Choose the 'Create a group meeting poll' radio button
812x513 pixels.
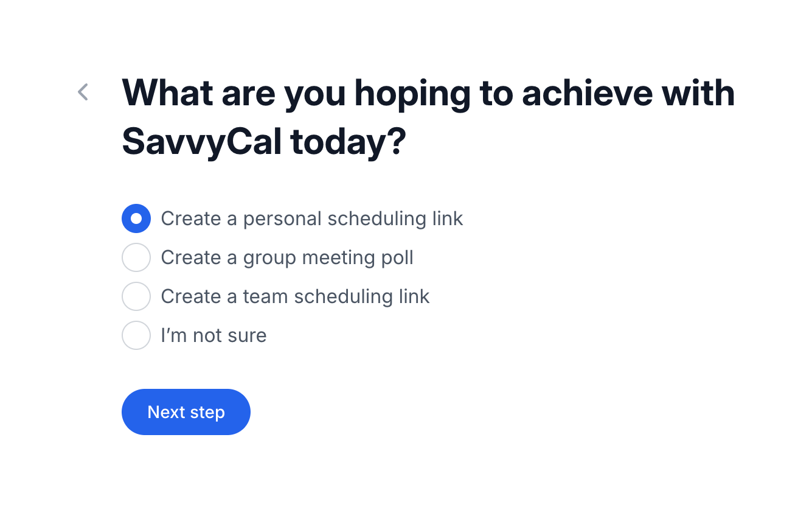click(136, 257)
